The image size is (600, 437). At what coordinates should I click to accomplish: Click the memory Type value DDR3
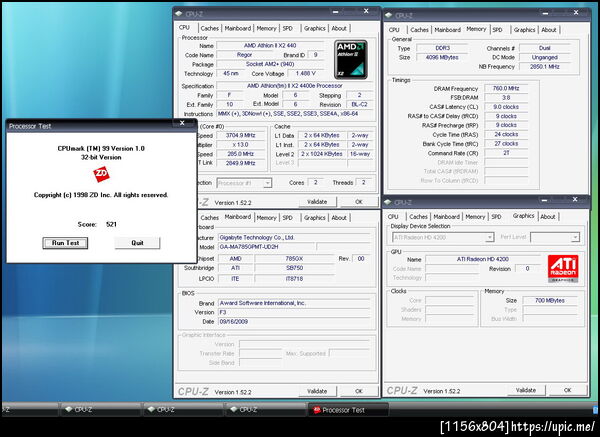tap(442, 48)
